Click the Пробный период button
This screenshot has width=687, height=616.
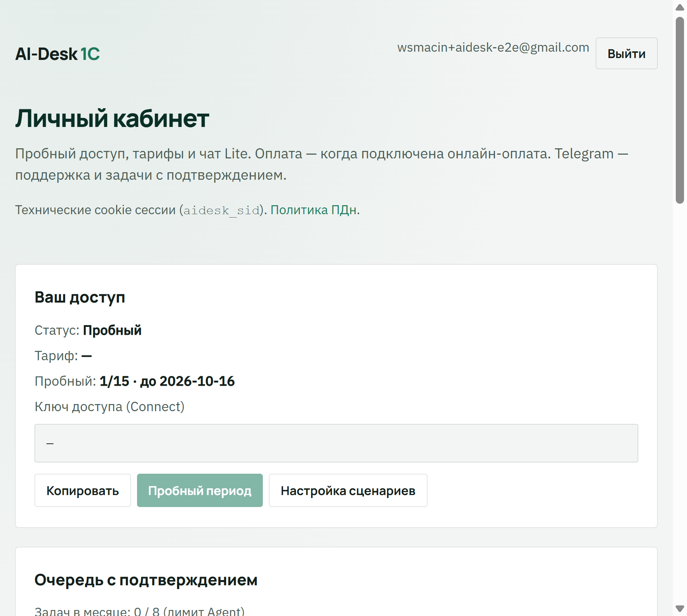point(200,491)
